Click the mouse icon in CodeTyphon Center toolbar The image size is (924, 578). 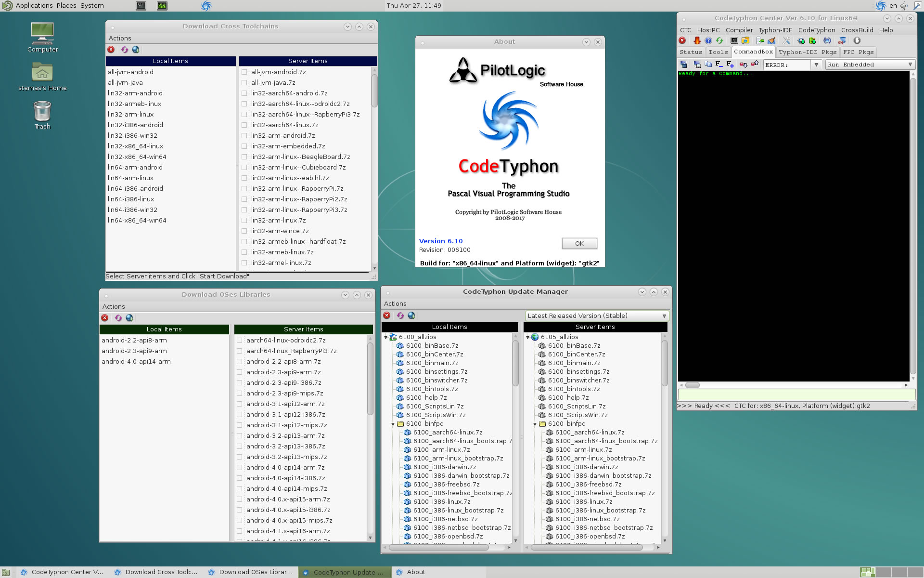(x=857, y=40)
